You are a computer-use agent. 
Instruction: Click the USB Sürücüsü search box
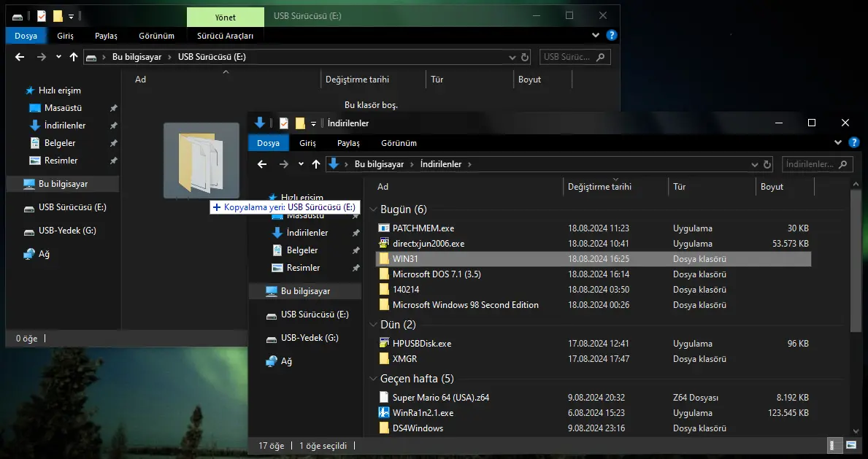[x=576, y=57]
